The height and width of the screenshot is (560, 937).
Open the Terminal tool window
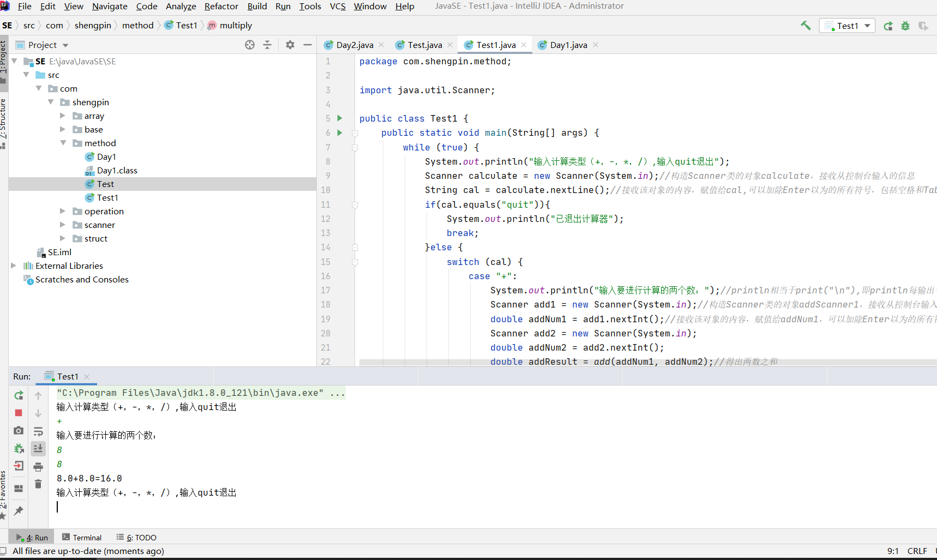[x=82, y=537]
